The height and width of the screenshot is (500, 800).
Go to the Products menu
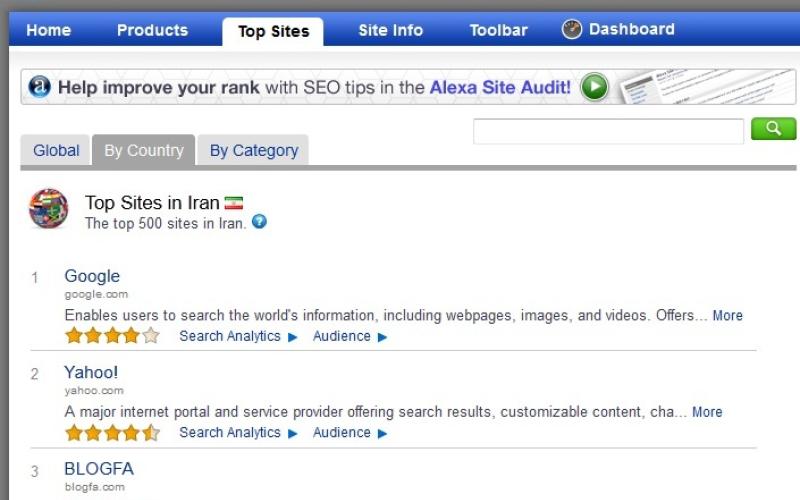152,30
